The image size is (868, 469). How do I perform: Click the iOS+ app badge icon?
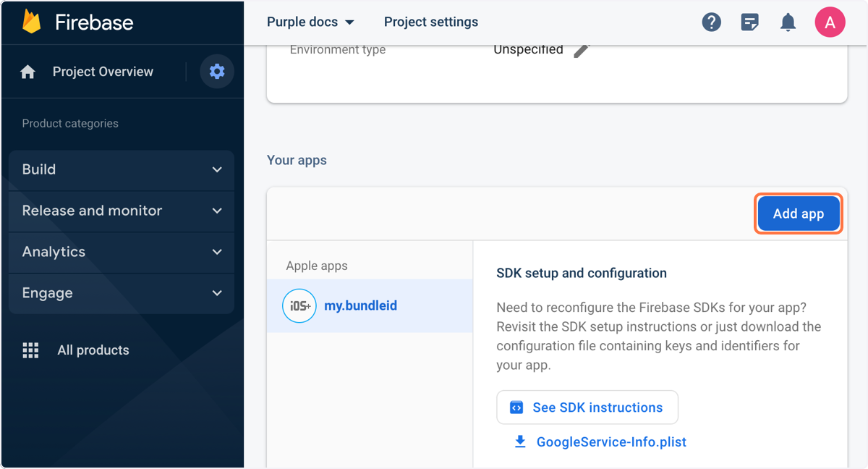299,306
